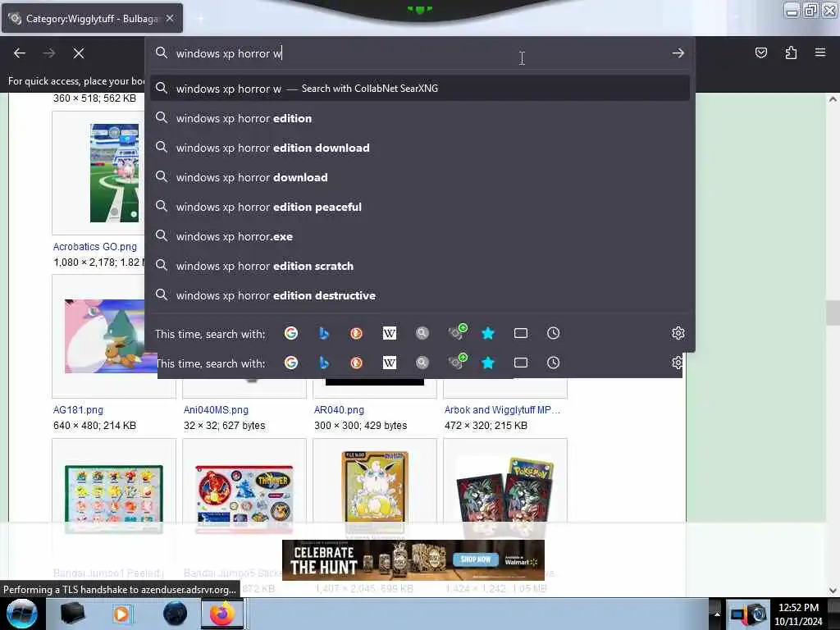840x630 pixels.
Task: Choose suggestion 'windows xp horror edition download'
Action: [x=420, y=148]
